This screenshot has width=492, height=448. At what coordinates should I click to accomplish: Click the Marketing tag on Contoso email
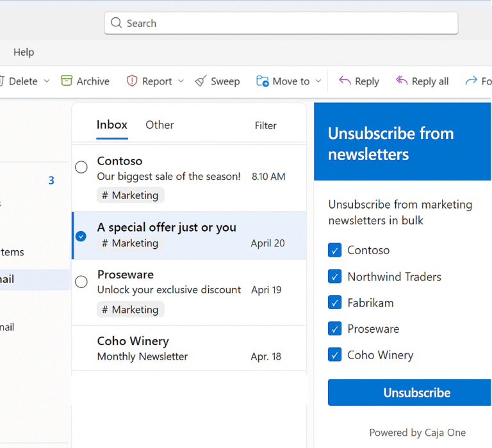point(130,195)
